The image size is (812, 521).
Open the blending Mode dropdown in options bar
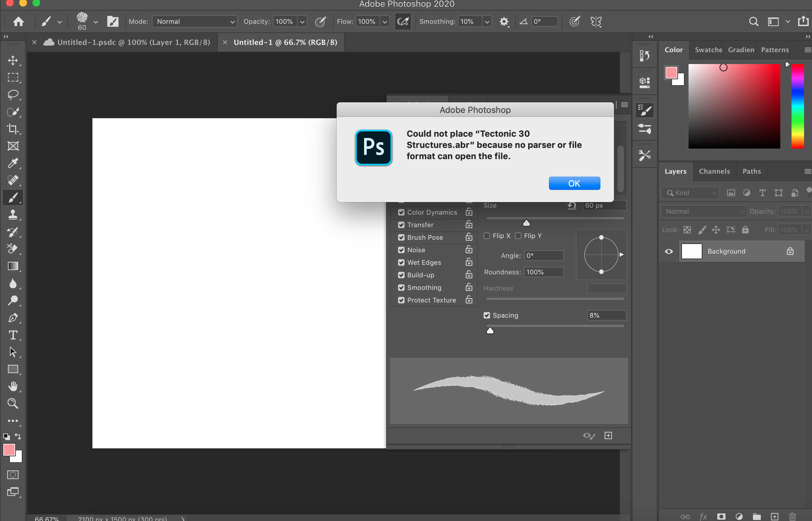pyautogui.click(x=194, y=21)
